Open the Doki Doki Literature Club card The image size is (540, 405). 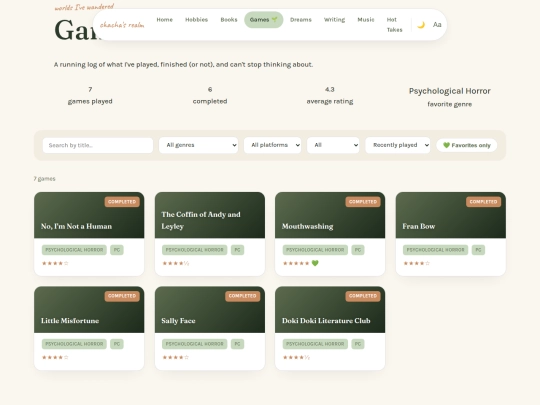(330, 328)
